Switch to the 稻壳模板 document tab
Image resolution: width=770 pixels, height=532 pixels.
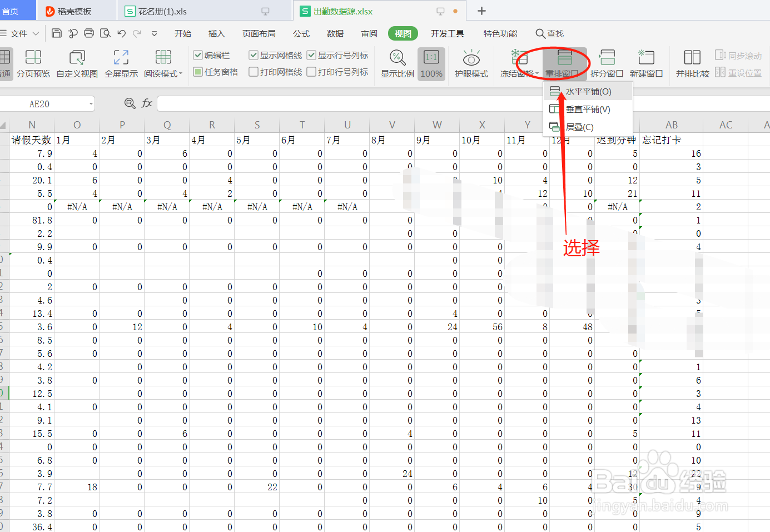[x=76, y=11]
